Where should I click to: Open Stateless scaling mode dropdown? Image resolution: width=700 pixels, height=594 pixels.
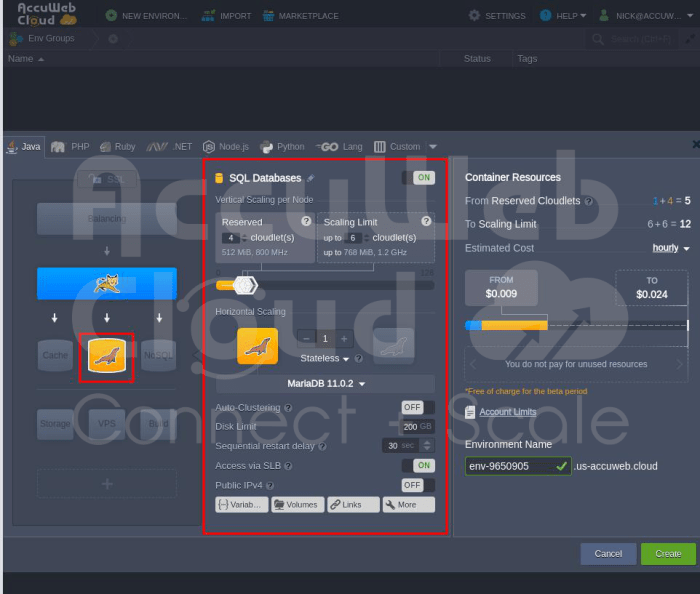pyautogui.click(x=325, y=358)
